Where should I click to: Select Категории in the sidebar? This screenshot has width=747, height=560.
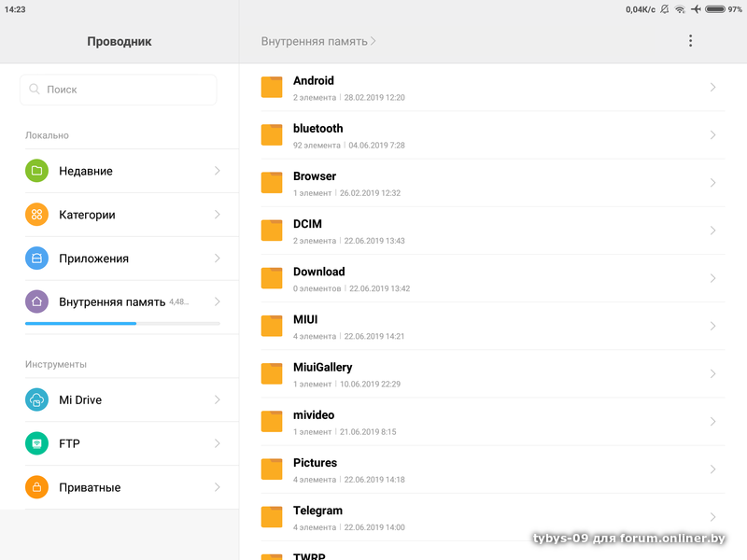(x=87, y=215)
